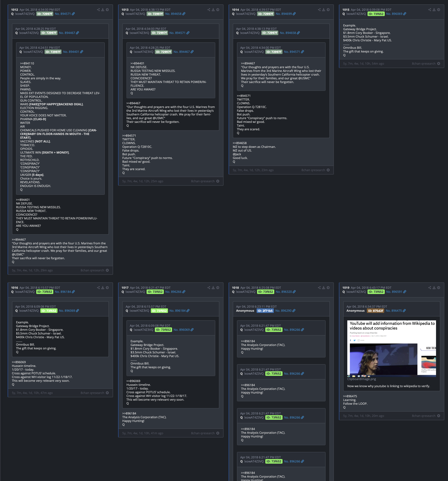Screen dimensions: 448x481
Task: Download post 1012 using download icon
Action: [x=103, y=10]
